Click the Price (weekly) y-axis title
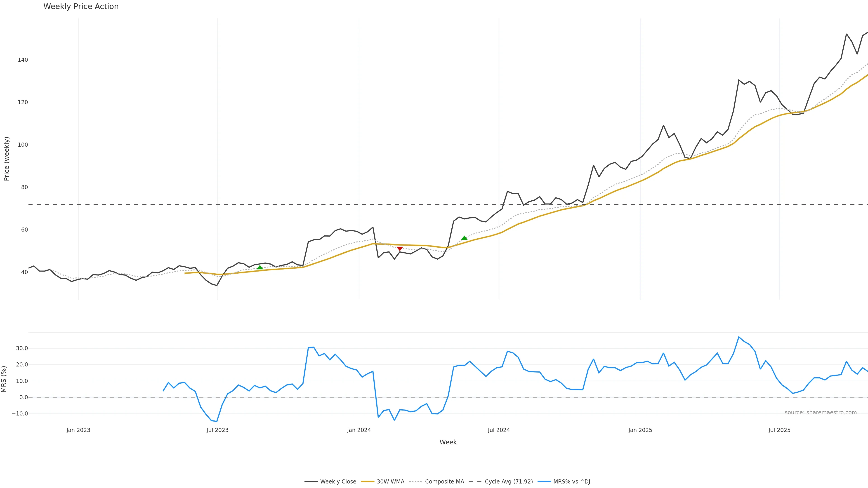Image resolution: width=868 pixels, height=488 pixels. pos(6,159)
